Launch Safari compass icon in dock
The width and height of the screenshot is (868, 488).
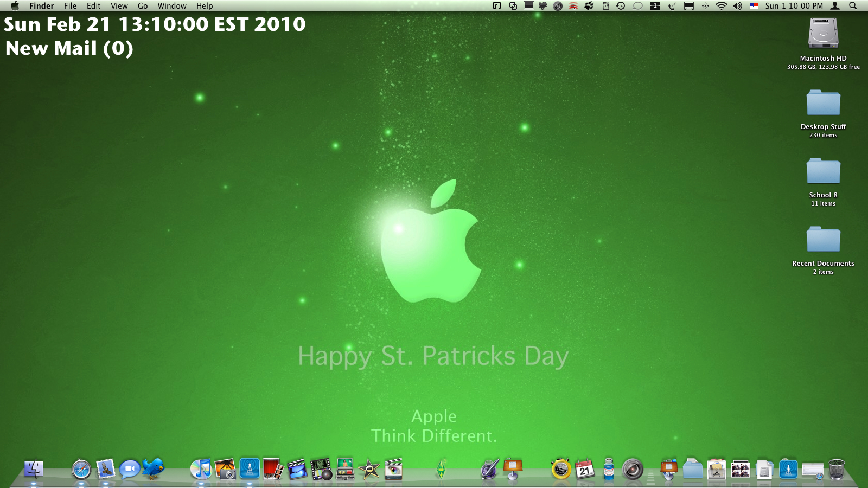[81, 469]
